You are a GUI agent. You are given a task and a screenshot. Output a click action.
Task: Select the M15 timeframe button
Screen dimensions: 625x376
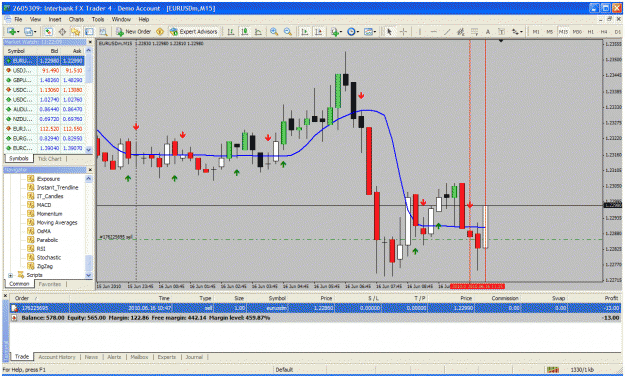pyautogui.click(x=563, y=31)
